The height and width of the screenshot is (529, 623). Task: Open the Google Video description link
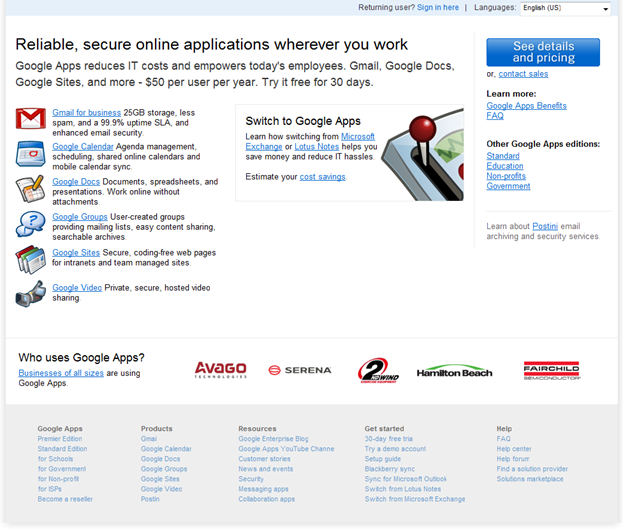pos(77,288)
